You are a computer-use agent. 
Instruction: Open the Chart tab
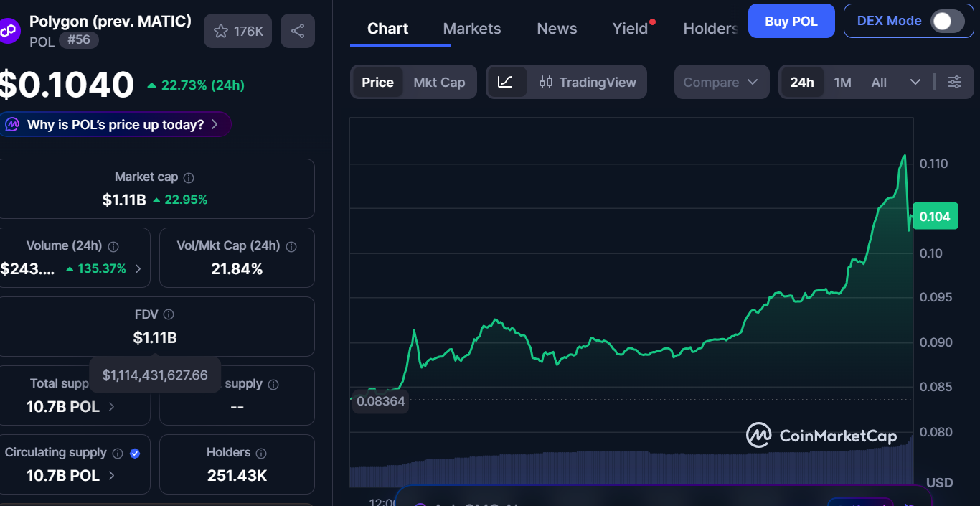[387, 29]
